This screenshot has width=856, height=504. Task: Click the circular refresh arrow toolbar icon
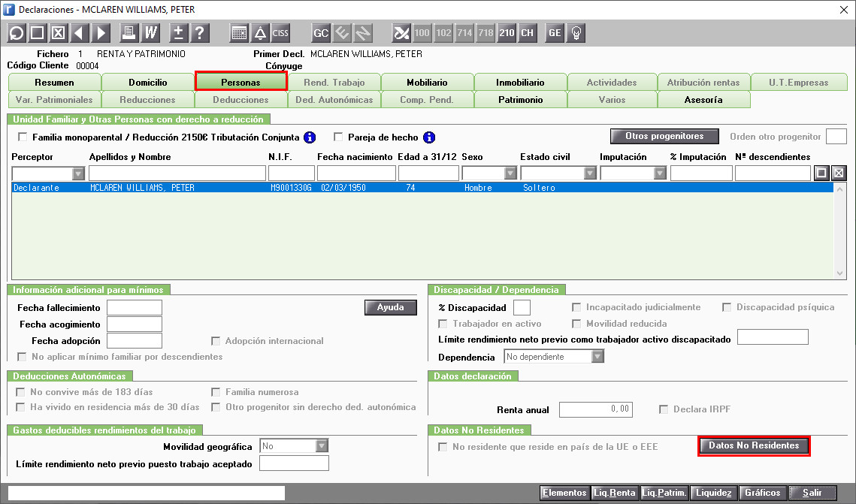pyautogui.click(x=17, y=33)
